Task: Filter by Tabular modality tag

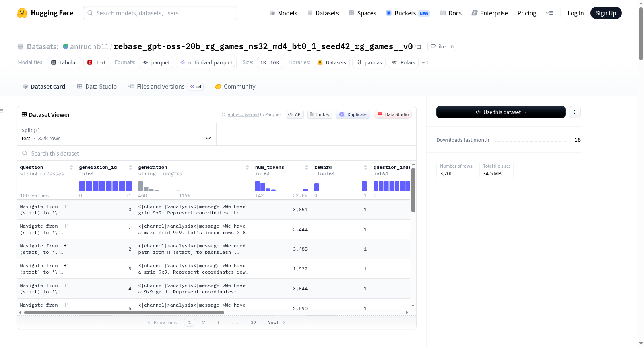Action: [x=64, y=62]
